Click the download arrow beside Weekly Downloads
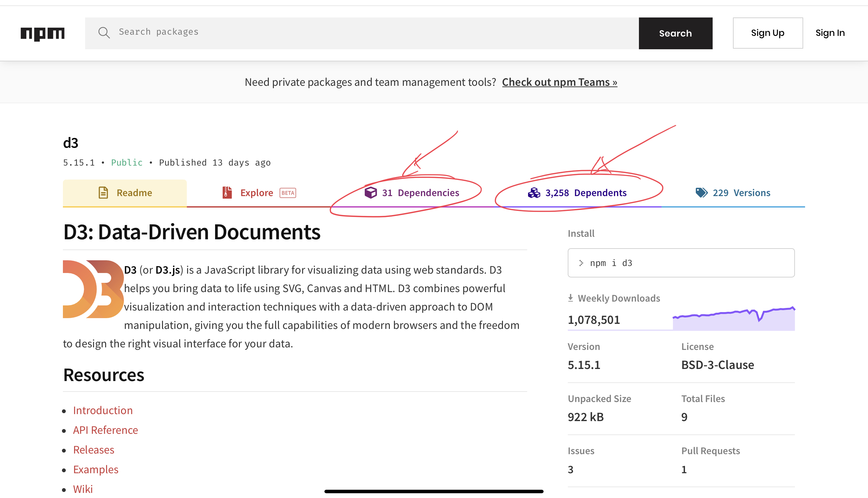The height and width of the screenshot is (498, 868). pyautogui.click(x=570, y=297)
